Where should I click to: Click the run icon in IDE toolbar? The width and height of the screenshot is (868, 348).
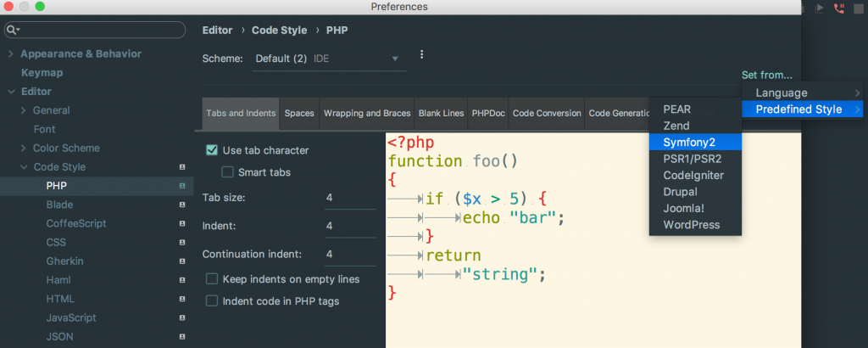[x=820, y=8]
